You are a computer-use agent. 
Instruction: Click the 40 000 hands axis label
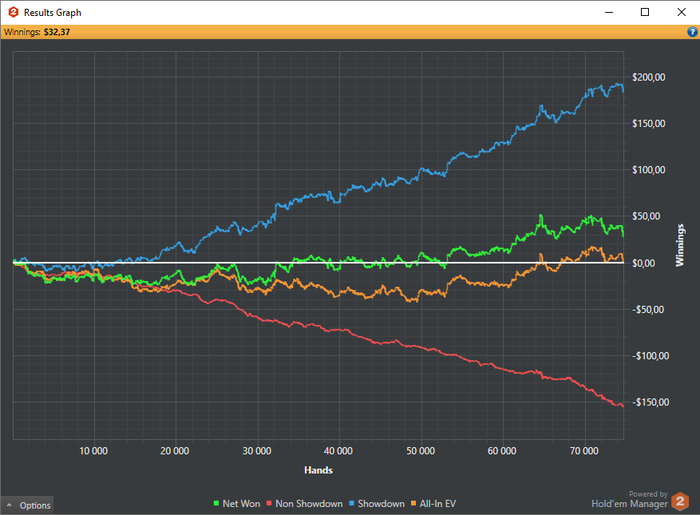(x=338, y=451)
